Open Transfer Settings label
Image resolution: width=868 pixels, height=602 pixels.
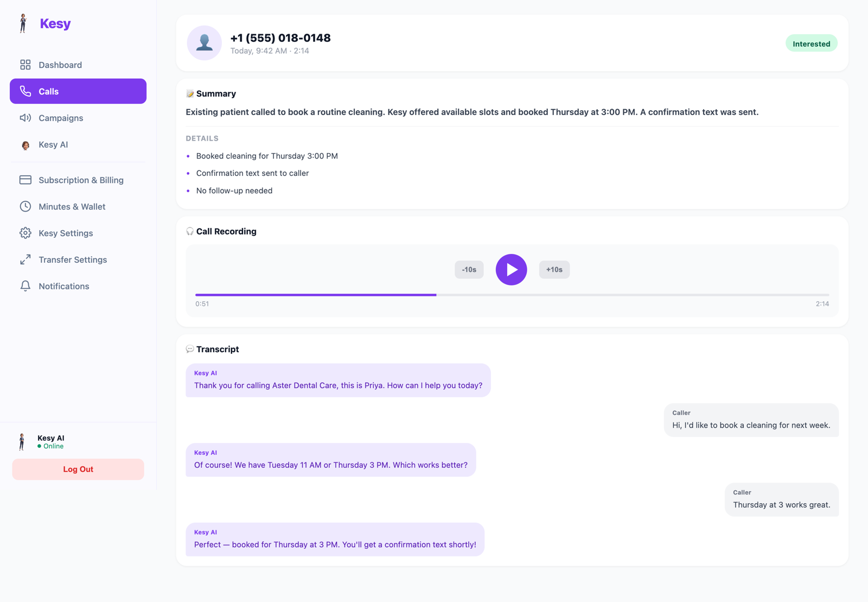pyautogui.click(x=73, y=259)
